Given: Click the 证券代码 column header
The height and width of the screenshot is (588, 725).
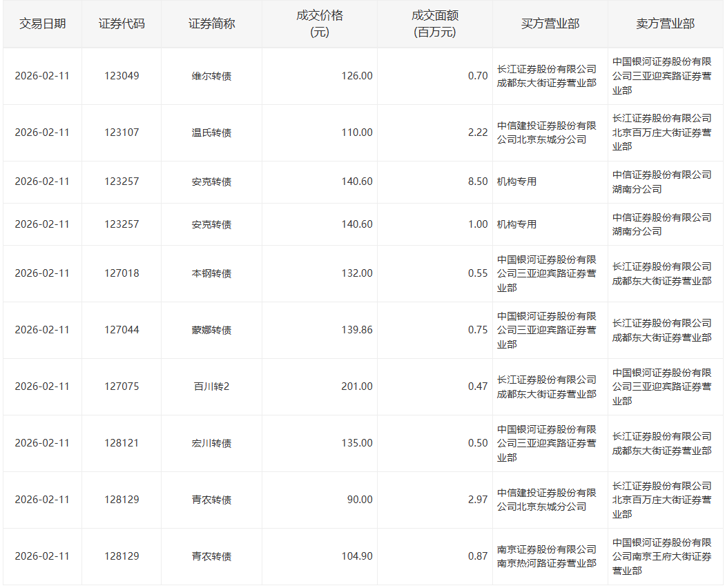Looking at the screenshot, I should tap(122, 24).
